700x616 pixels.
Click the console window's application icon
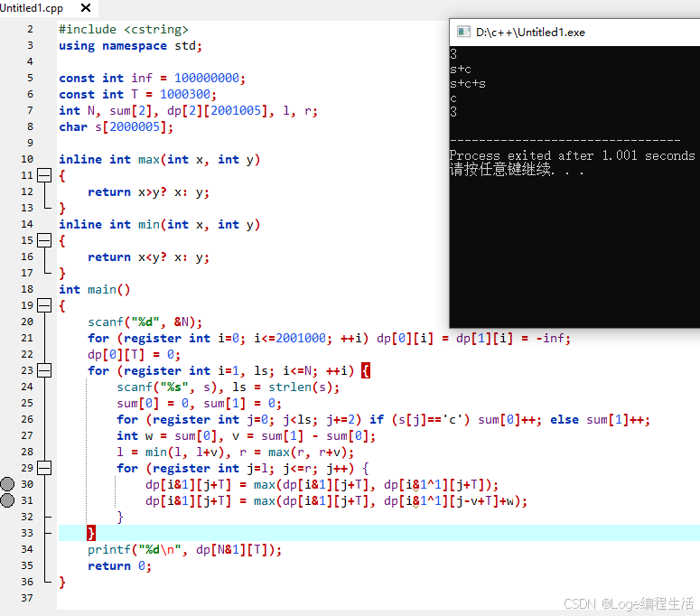click(463, 32)
